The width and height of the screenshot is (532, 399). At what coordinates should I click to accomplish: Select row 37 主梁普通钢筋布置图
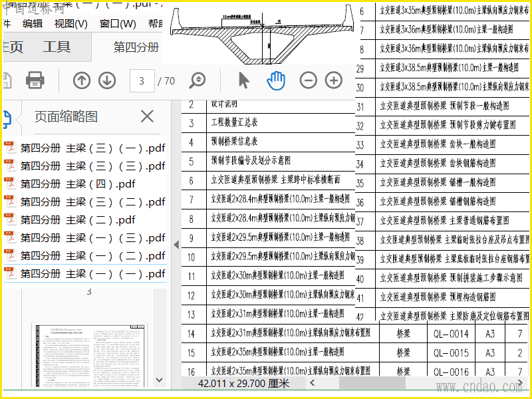[x=442, y=221]
